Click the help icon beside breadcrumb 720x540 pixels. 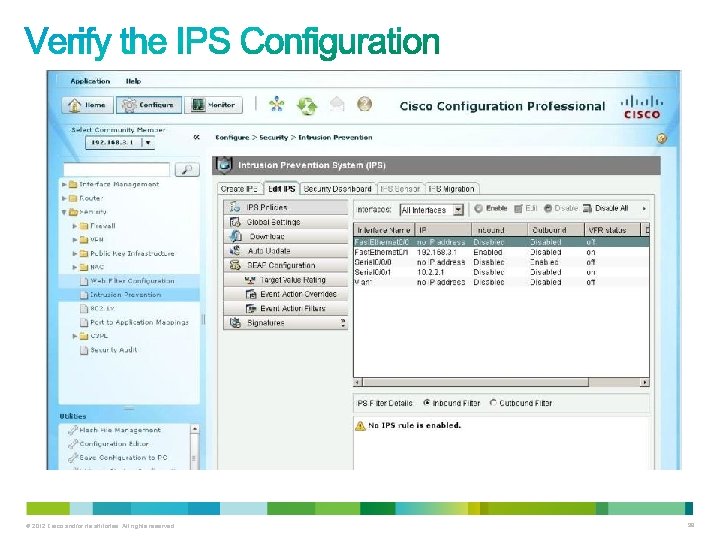[661, 139]
